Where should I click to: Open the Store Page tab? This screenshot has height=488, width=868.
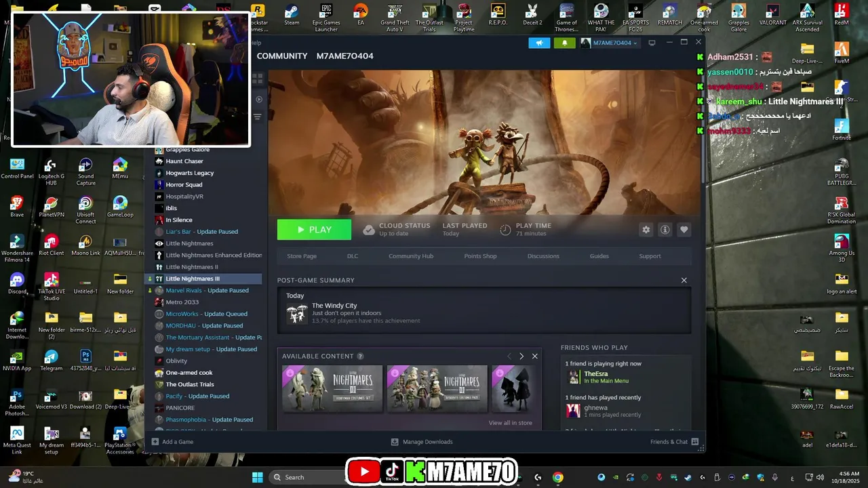click(x=302, y=256)
